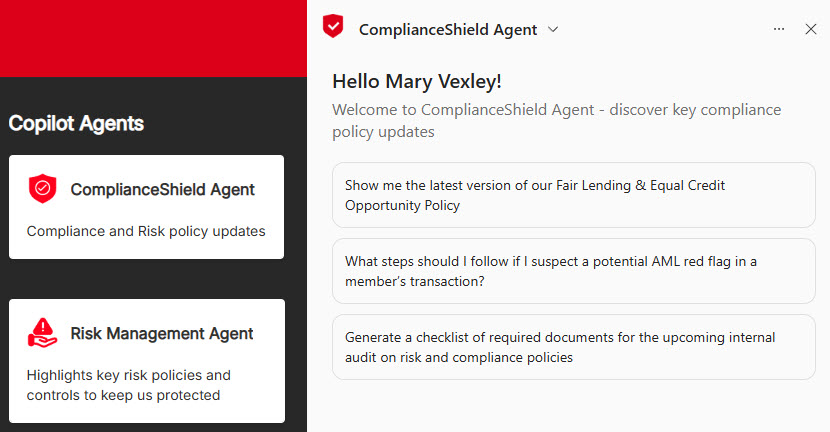Click "Compliance and Risk policy updates" description
This screenshot has height=432, width=830.
(x=146, y=231)
